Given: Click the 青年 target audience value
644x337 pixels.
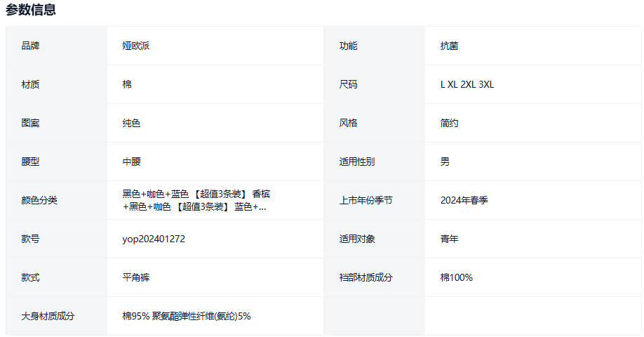Looking at the screenshot, I should pos(449,239).
